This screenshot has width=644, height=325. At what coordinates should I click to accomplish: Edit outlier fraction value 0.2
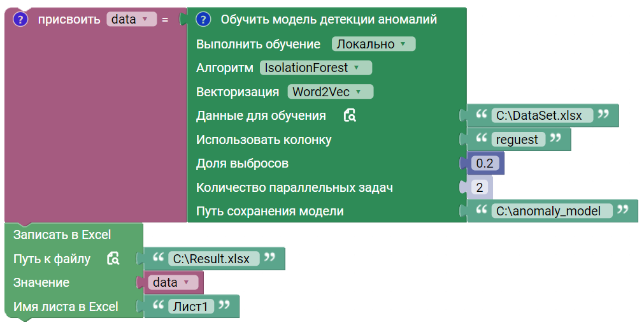(x=485, y=164)
